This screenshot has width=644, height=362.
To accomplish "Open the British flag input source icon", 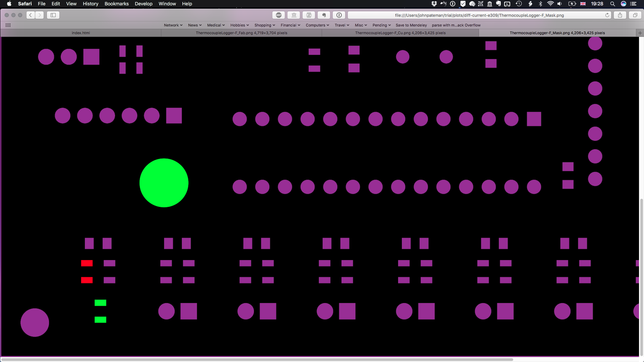I will click(x=583, y=4).
